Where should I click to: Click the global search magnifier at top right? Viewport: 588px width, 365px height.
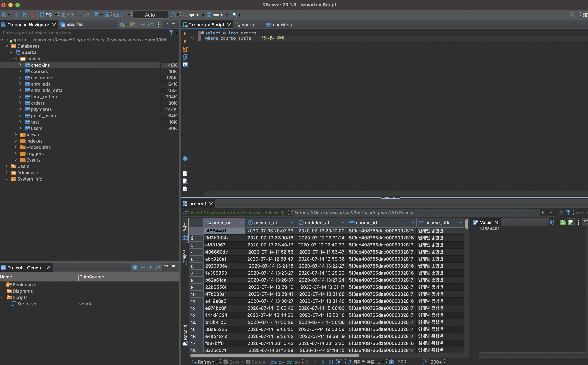572,15
